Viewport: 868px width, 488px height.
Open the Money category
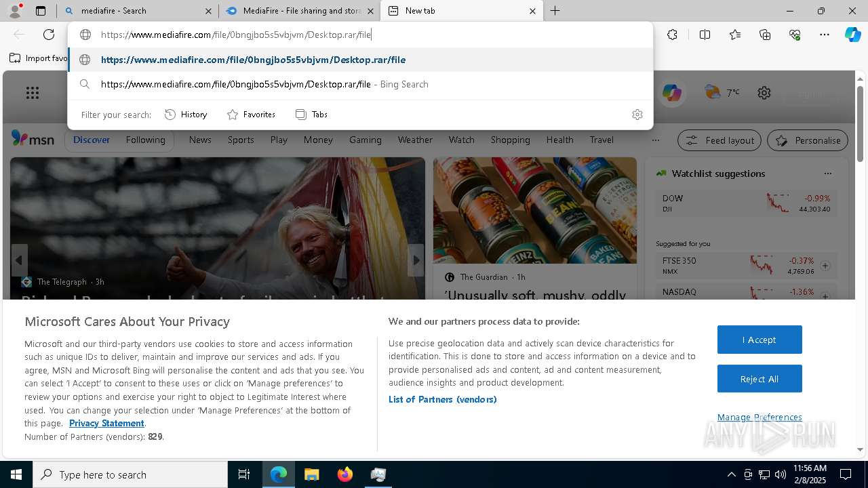[318, 140]
